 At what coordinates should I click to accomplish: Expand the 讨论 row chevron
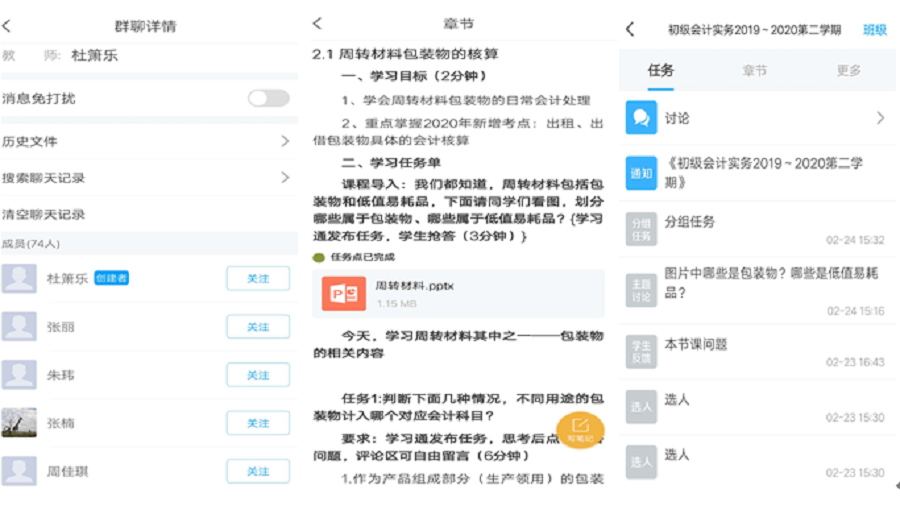pos(880,118)
